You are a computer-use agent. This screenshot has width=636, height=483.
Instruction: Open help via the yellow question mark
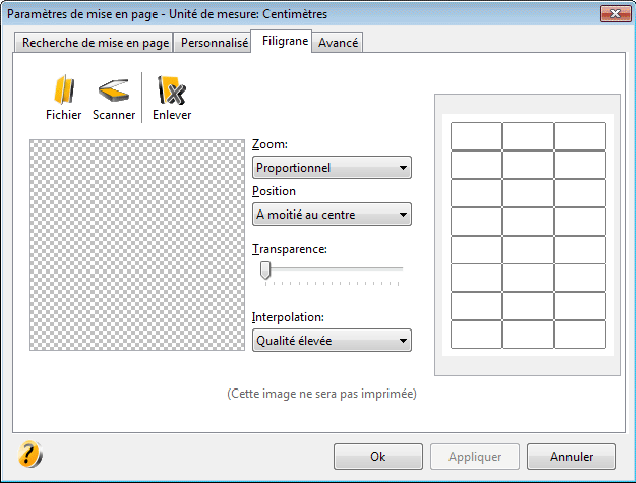click(x=30, y=454)
